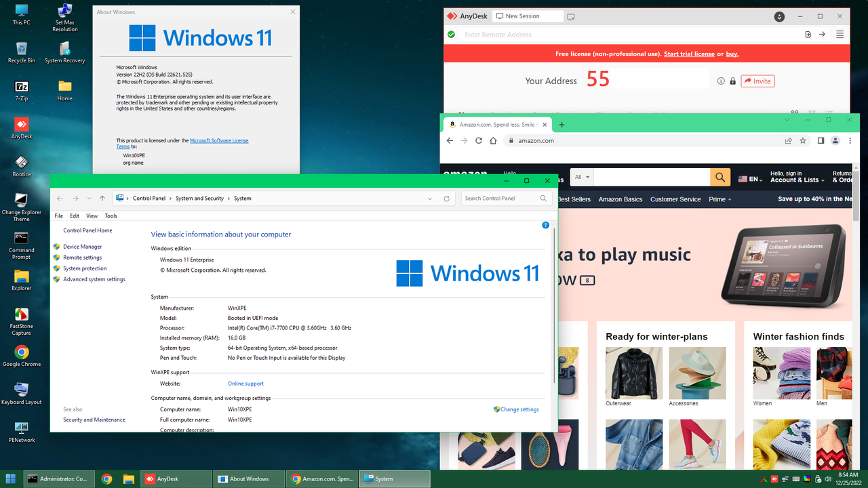Click Amazon Customer Service nav link
The width and height of the screenshot is (868, 488).
click(675, 199)
